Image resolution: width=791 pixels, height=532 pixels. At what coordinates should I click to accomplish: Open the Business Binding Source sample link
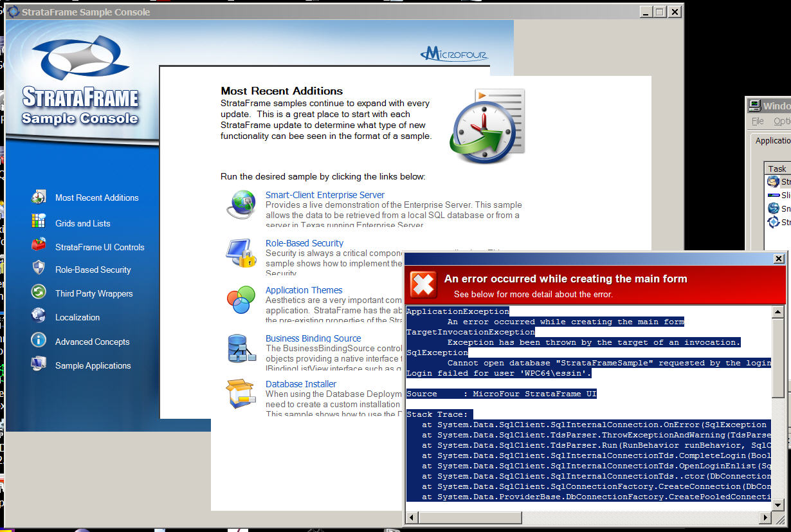pos(313,338)
